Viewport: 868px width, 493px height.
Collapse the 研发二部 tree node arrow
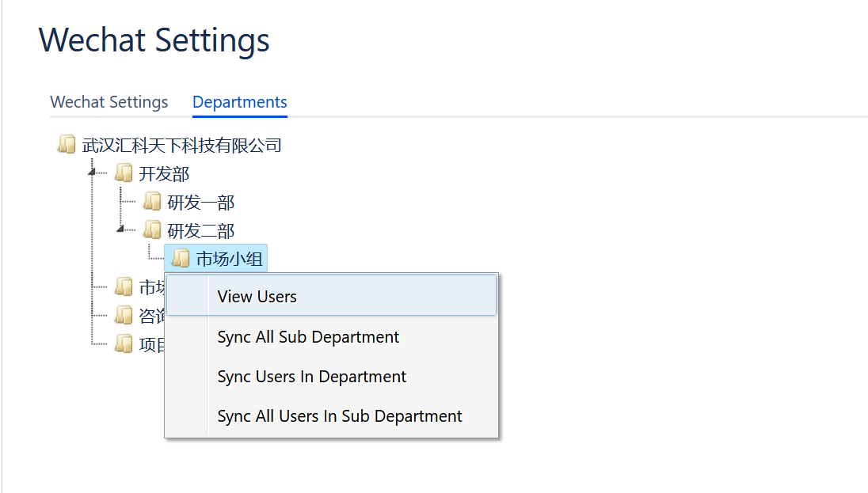tap(121, 229)
